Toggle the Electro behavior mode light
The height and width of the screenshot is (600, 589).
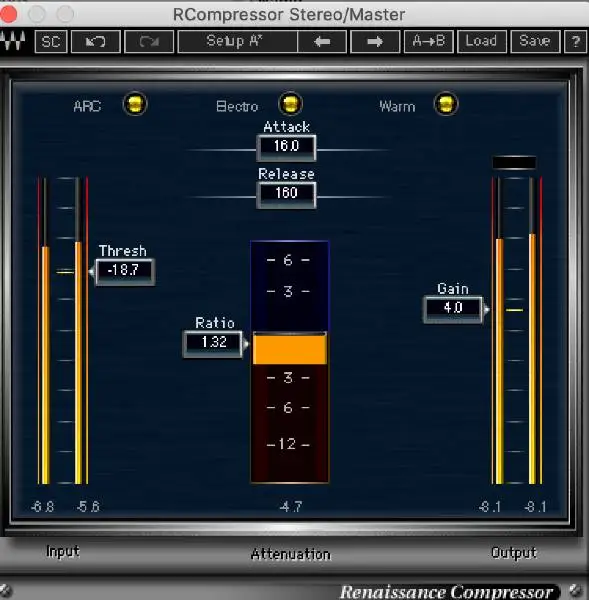tap(290, 104)
